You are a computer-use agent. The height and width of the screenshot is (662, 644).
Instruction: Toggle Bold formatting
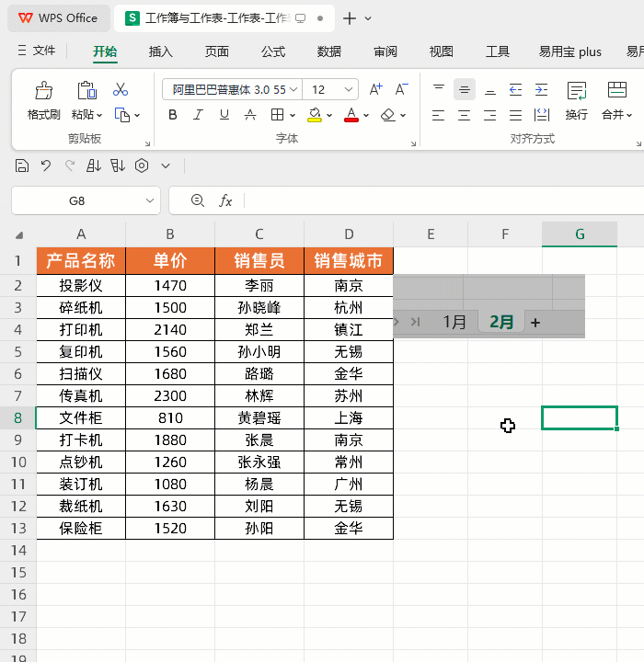coord(172,115)
